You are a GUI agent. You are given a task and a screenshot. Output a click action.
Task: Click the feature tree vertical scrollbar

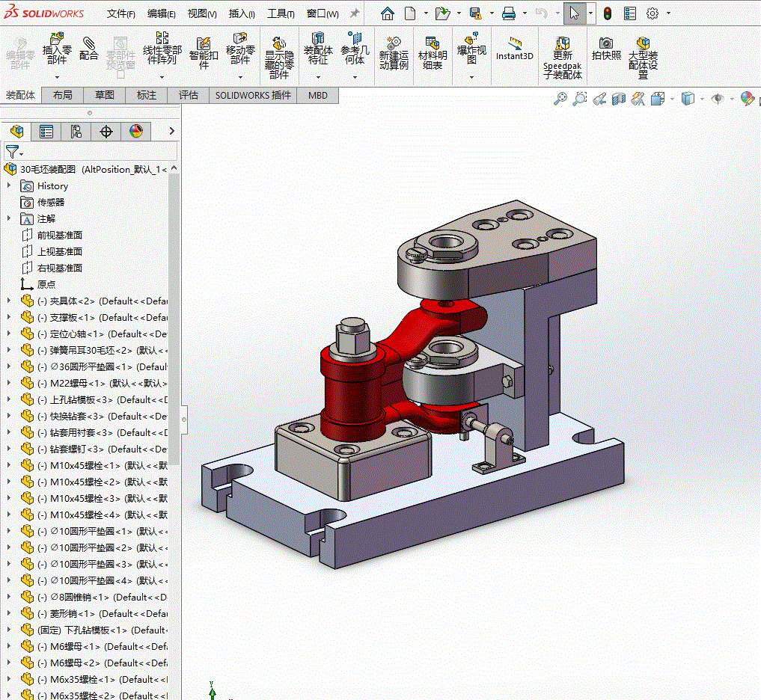174,318
